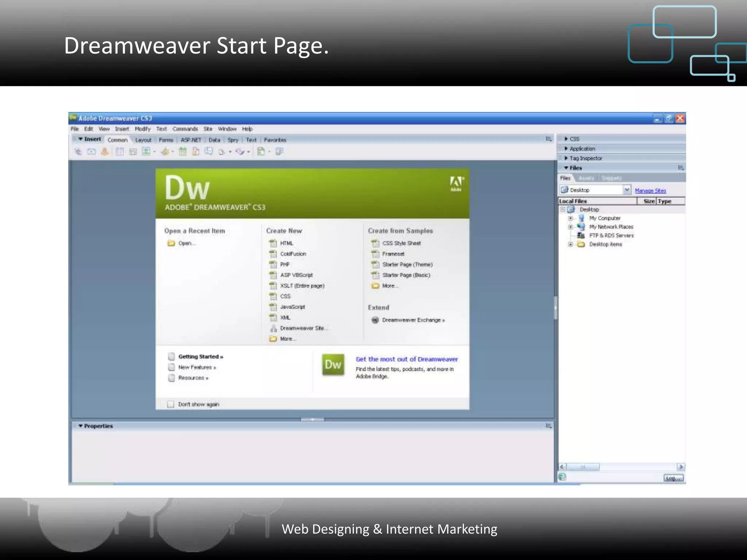
Task: Switch to the Snippets tab in Files
Action: [x=612, y=178]
